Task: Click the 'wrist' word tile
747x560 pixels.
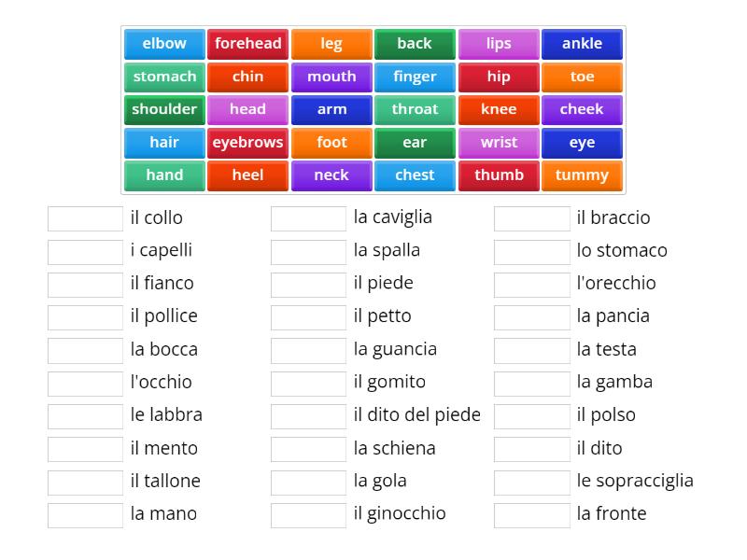Action: click(x=499, y=142)
